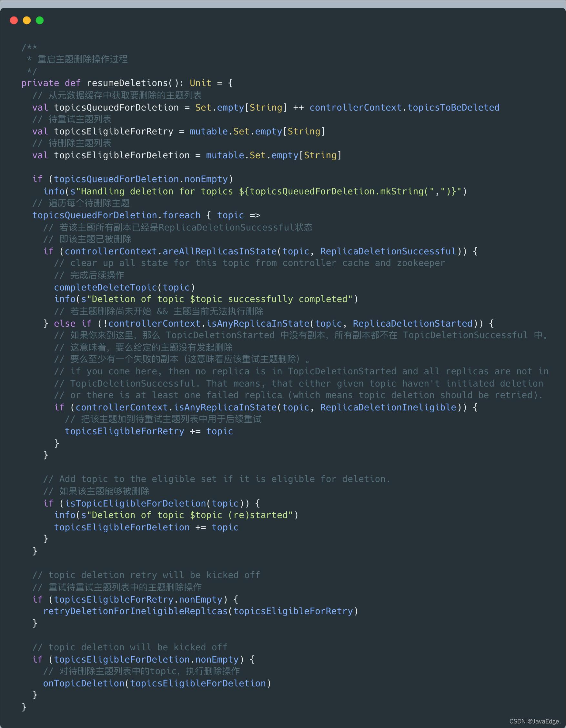Viewport: 566px width, 728px height.
Task: Click "topic deletion retry will be kicked off" comment
Action: tap(146, 575)
